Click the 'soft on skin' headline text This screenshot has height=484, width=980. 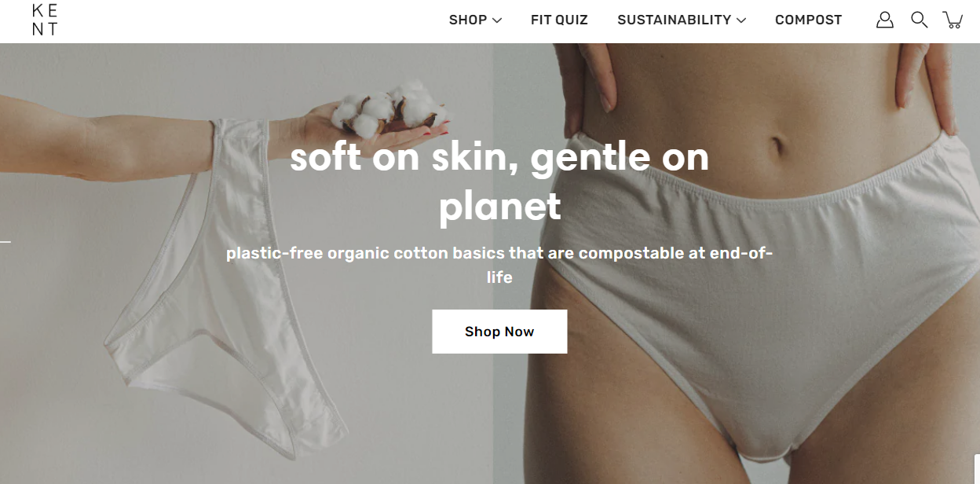coord(499,181)
